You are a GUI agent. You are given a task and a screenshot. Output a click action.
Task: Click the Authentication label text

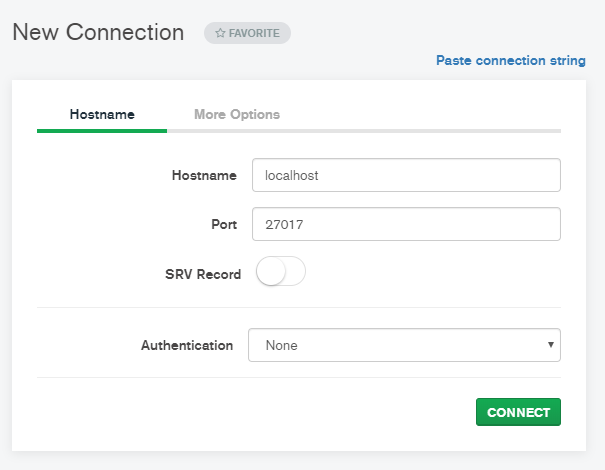(x=187, y=345)
